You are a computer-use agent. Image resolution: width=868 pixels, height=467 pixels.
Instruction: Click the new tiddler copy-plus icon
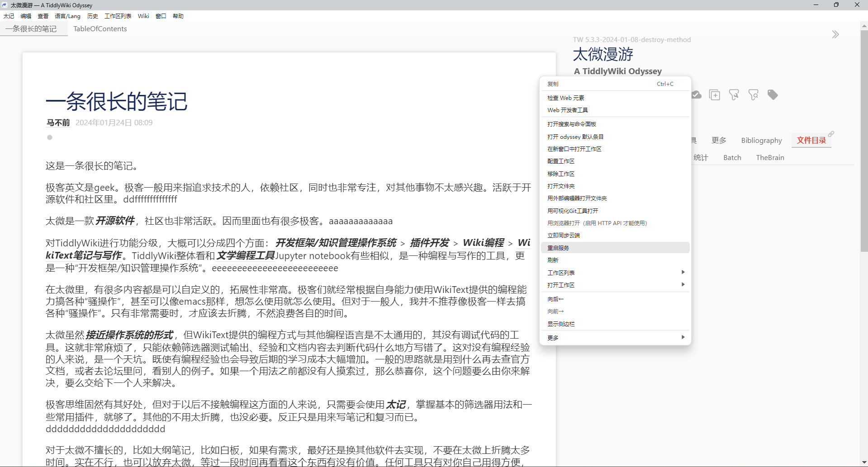click(715, 95)
